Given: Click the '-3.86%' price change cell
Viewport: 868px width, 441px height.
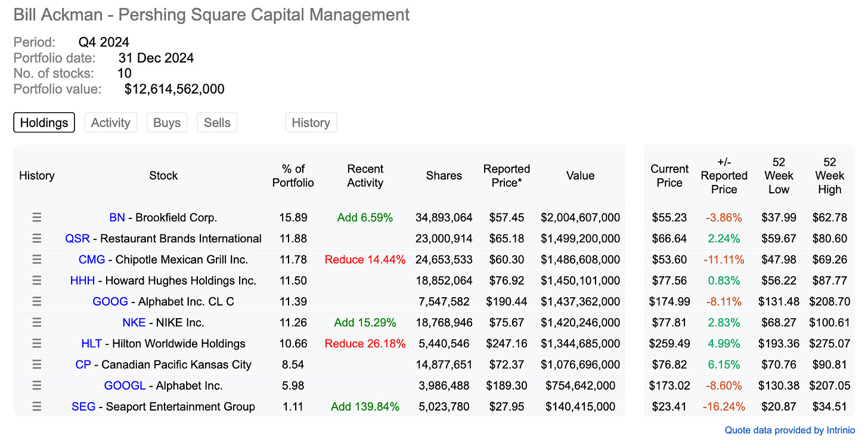Looking at the screenshot, I should 724,217.
